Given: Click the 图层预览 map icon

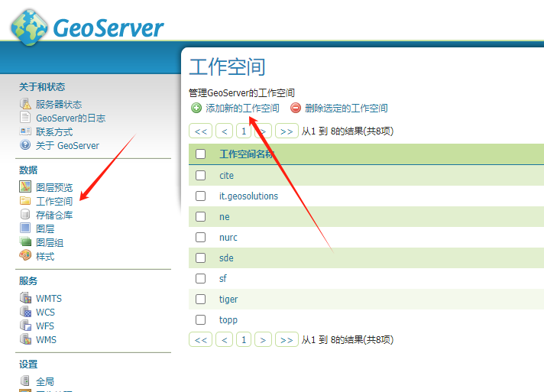Looking at the screenshot, I should pyautogui.click(x=25, y=186).
